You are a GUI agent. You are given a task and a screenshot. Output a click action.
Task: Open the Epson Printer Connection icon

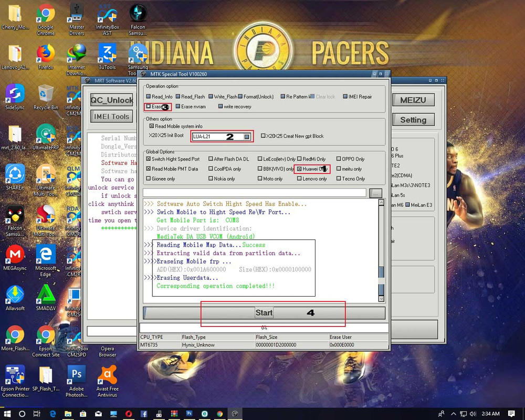(15, 382)
